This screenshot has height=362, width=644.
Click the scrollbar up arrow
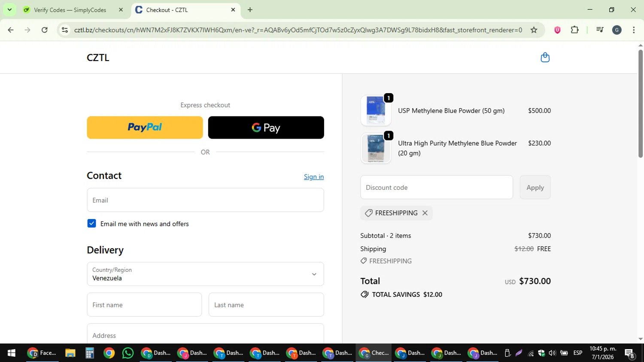click(640, 45)
